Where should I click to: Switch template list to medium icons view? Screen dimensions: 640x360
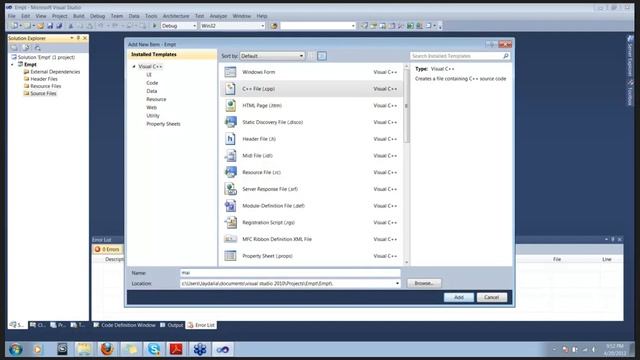(322, 56)
